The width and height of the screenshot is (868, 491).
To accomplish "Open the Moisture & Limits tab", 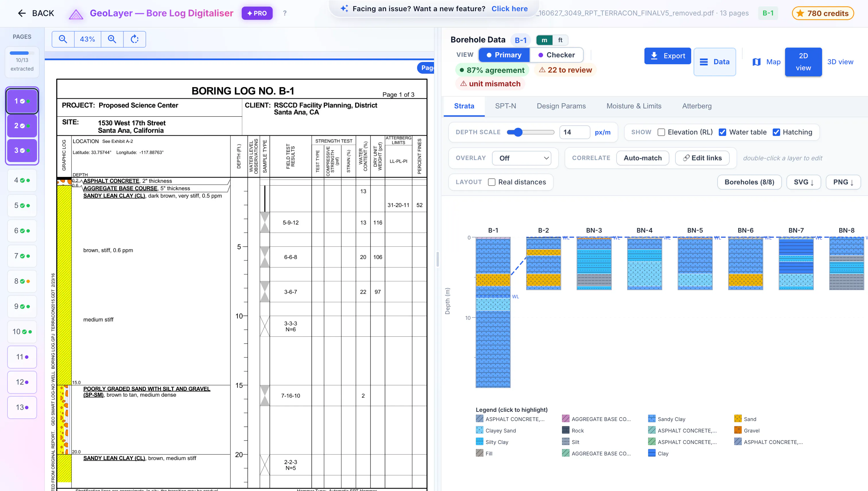I will [634, 106].
